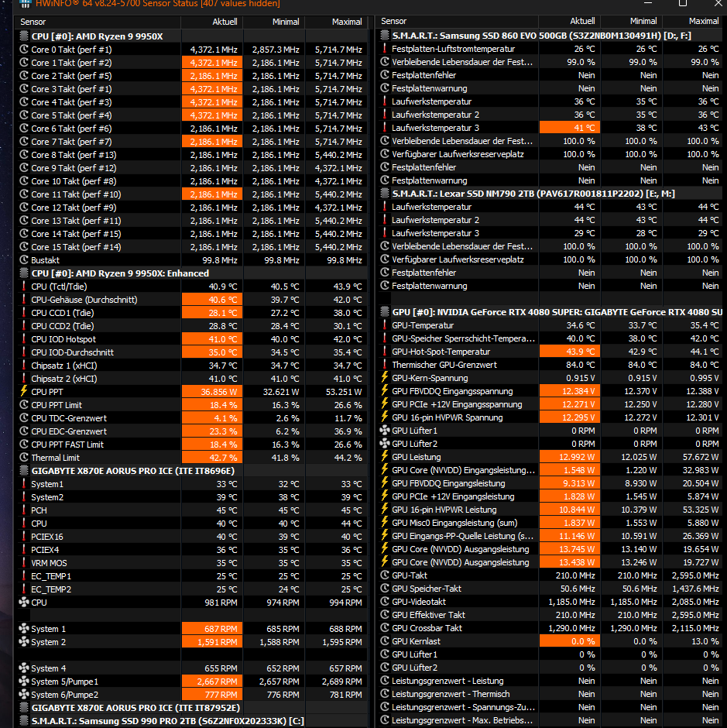Collapse GIGABYTE X870E AORUS PRO ICE (ITE IT8696E) group
Viewport: 727px width, 728px height.
coord(24,471)
